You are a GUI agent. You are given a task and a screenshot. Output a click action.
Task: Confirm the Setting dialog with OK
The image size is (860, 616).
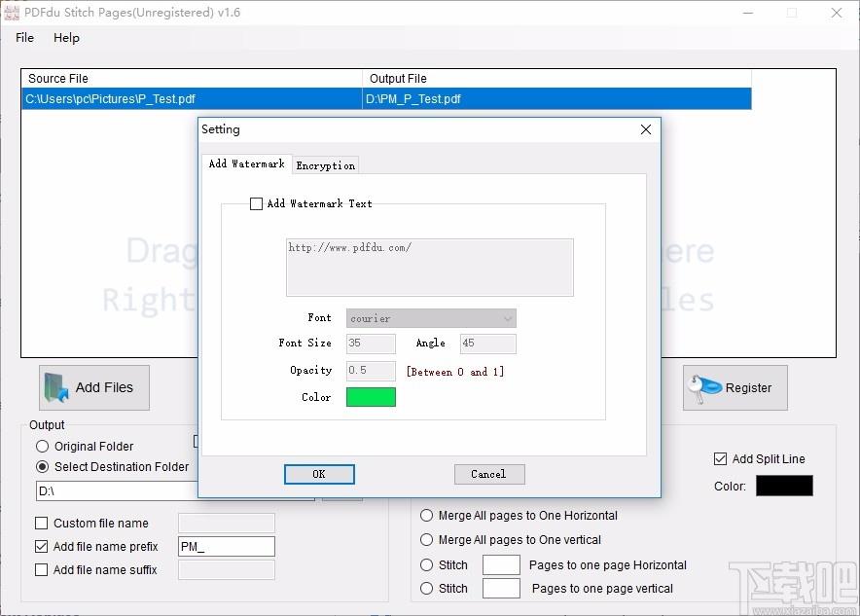coord(319,475)
